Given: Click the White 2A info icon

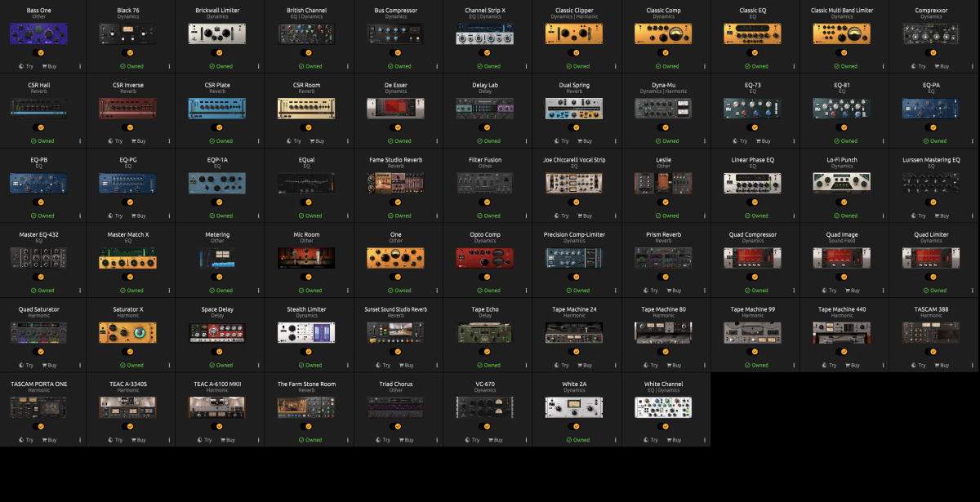Looking at the screenshot, I should [x=616, y=440].
